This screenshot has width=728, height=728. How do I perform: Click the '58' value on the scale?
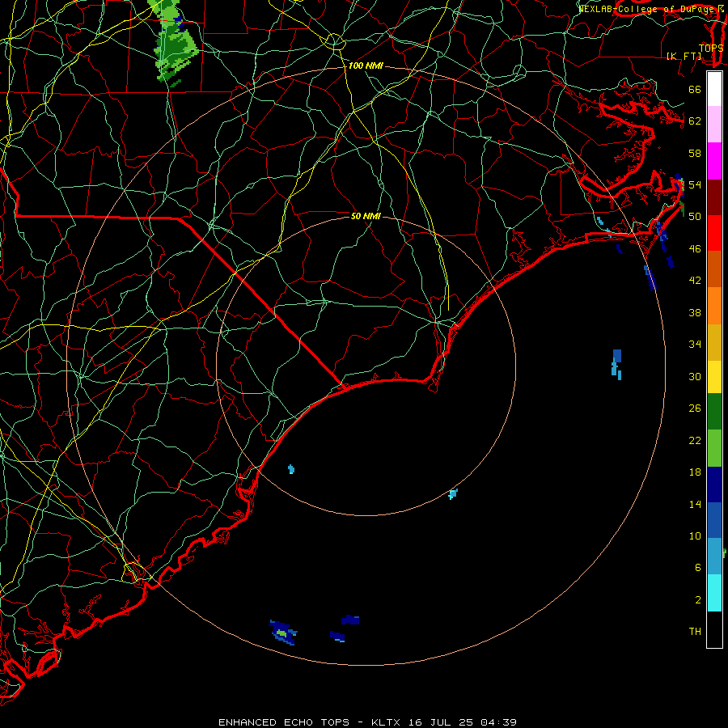click(x=695, y=153)
